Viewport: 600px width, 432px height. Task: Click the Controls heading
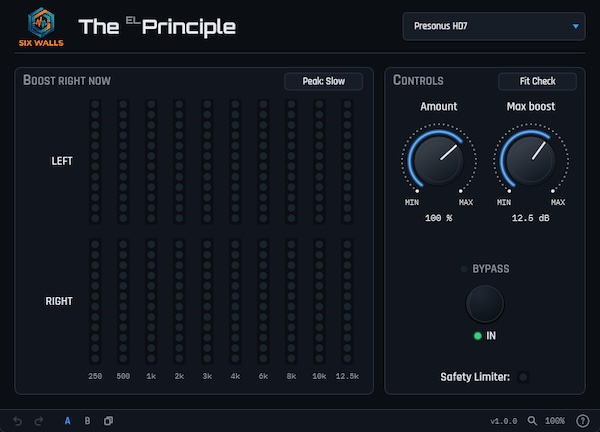tap(418, 80)
